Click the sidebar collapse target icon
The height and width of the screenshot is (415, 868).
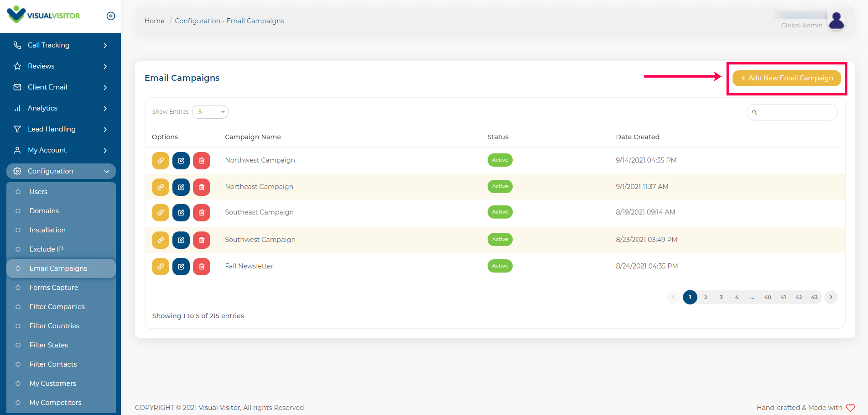click(111, 16)
